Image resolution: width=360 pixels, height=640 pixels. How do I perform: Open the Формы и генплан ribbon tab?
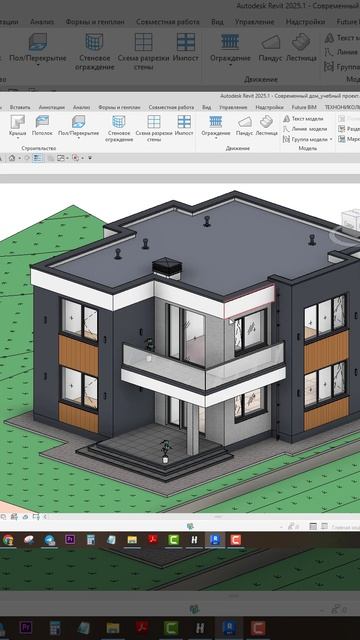[119, 107]
